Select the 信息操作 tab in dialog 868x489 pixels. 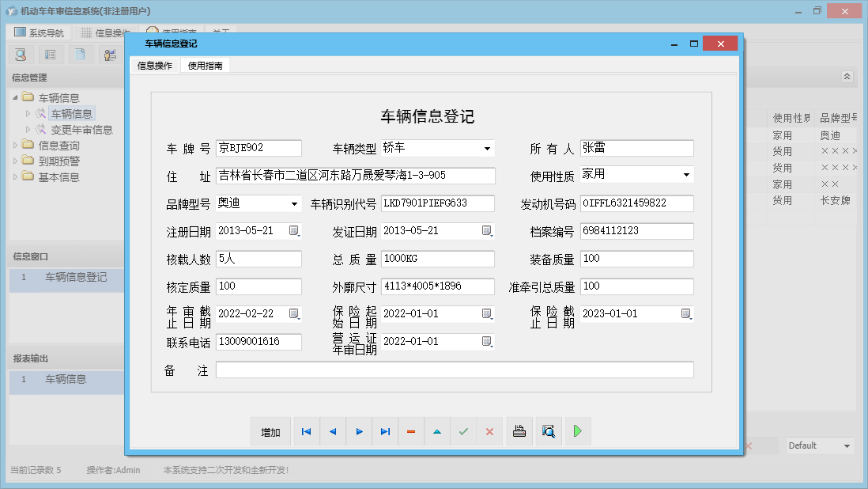coord(155,66)
